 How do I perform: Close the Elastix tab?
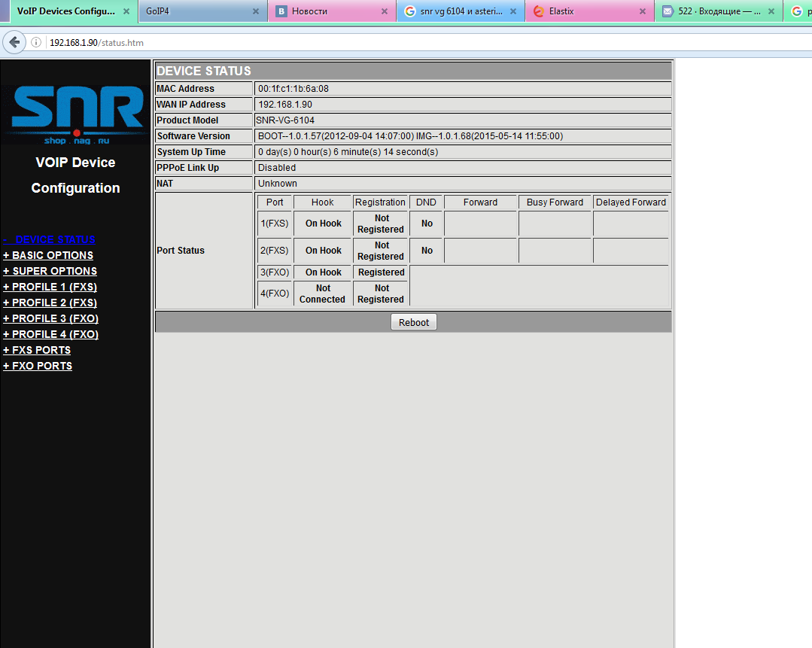[642, 11]
